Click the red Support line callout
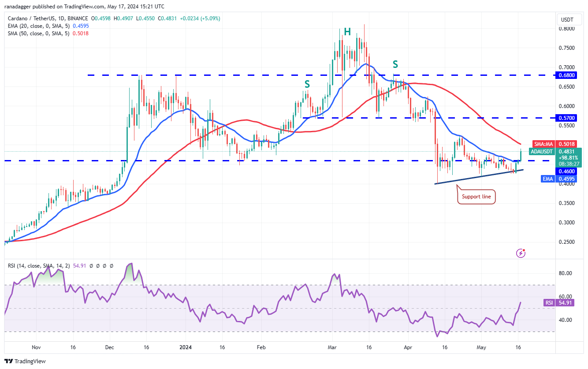588x369 pixels. click(476, 197)
